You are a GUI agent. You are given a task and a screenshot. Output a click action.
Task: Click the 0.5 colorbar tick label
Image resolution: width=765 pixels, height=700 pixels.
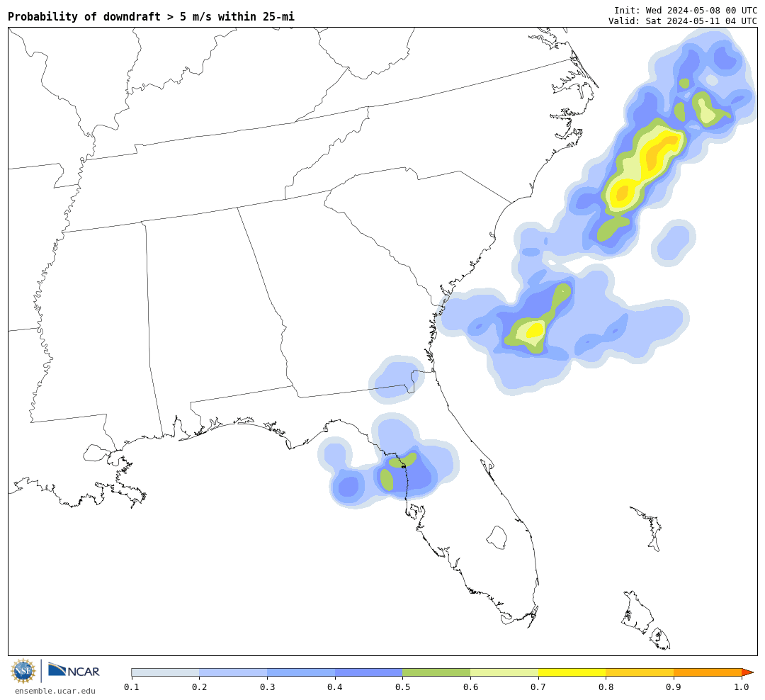402,687
